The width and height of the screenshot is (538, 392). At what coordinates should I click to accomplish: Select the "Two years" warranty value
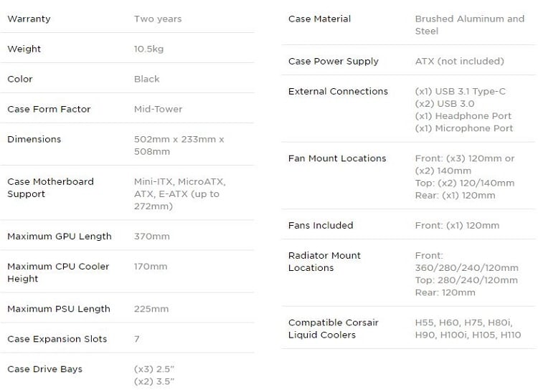(x=158, y=19)
